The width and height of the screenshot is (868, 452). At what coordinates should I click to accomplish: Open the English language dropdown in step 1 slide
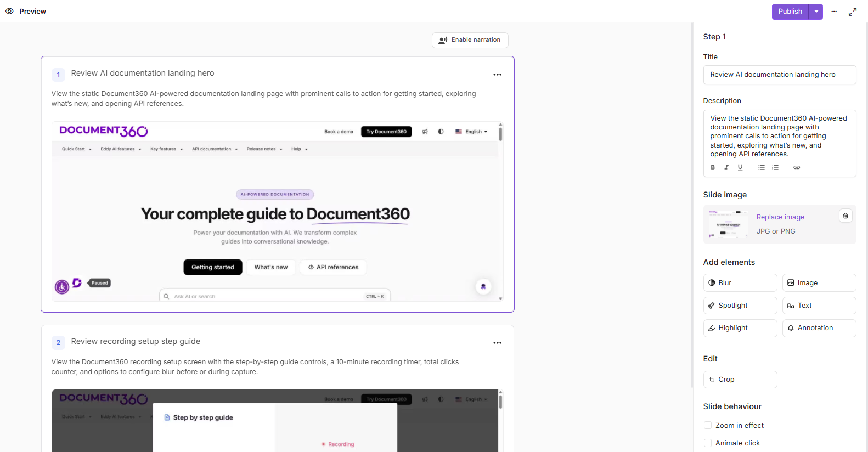click(x=471, y=132)
